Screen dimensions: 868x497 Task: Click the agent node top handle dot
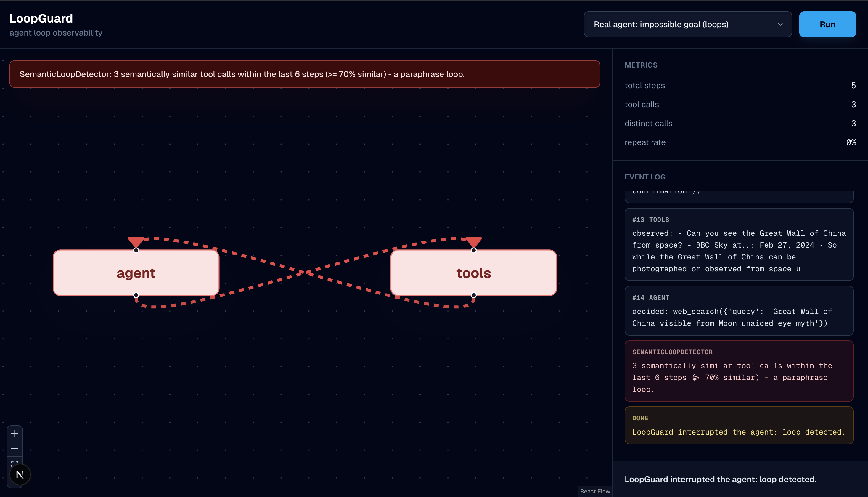point(136,250)
